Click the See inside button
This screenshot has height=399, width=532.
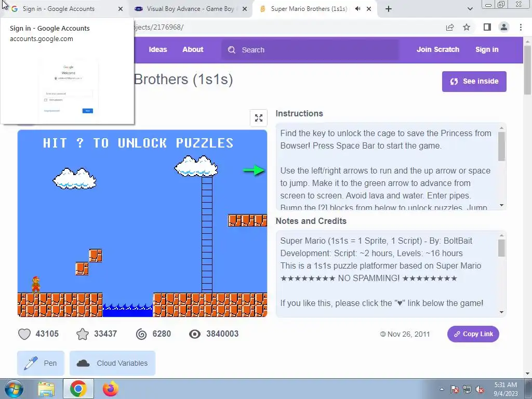[x=474, y=82]
